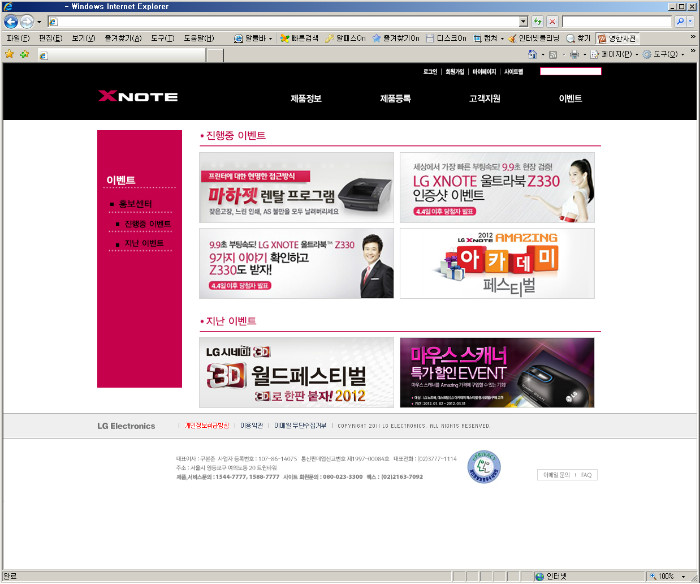This screenshot has height=584, width=700.
Task: Click the 사이트맵 link
Action: click(513, 71)
